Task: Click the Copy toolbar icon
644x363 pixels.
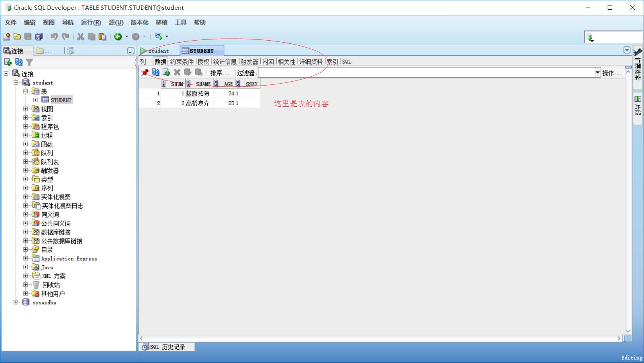Action: pos(91,36)
